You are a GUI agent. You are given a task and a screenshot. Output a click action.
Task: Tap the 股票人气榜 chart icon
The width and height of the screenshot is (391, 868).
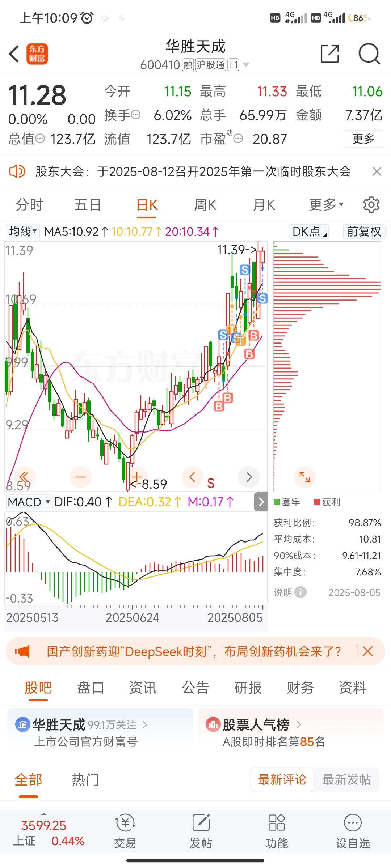[213, 724]
